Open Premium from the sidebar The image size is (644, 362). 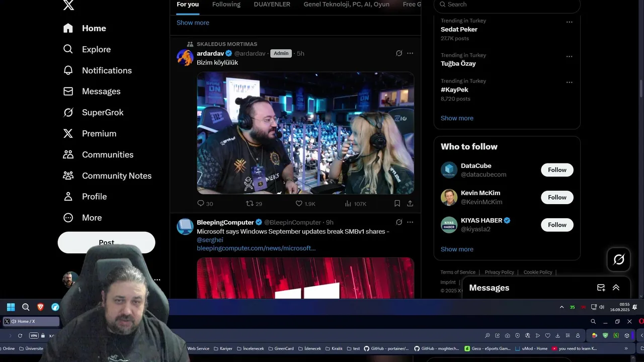point(90,133)
